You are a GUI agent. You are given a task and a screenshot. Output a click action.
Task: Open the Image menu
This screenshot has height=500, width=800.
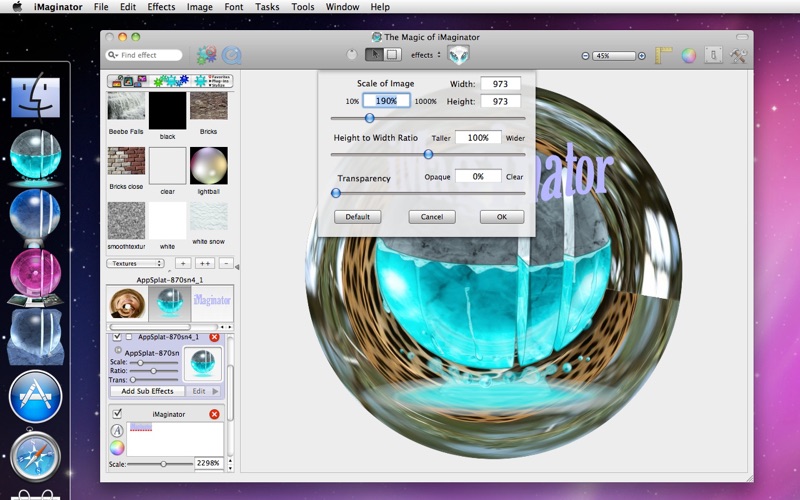(199, 7)
